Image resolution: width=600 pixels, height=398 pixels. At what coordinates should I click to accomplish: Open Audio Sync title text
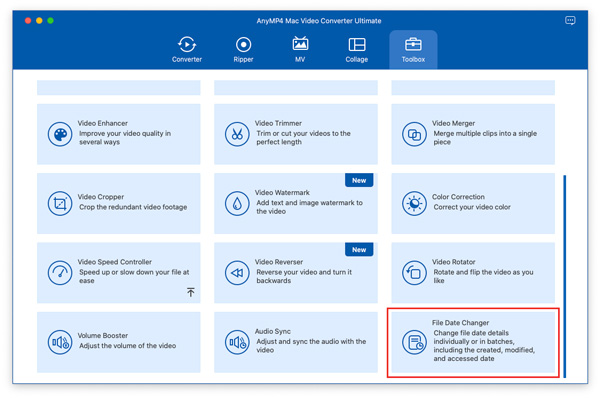(272, 331)
